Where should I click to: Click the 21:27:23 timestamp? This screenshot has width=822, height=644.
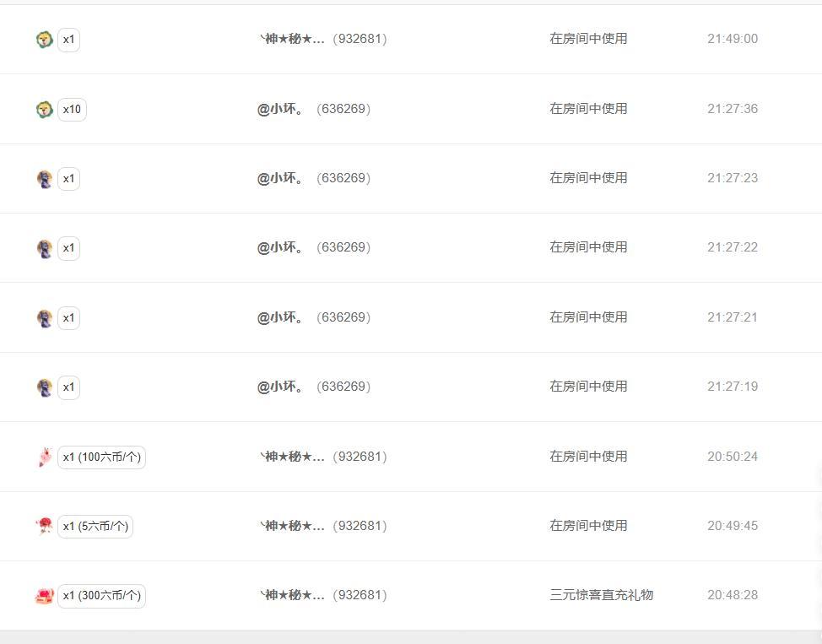click(x=733, y=178)
